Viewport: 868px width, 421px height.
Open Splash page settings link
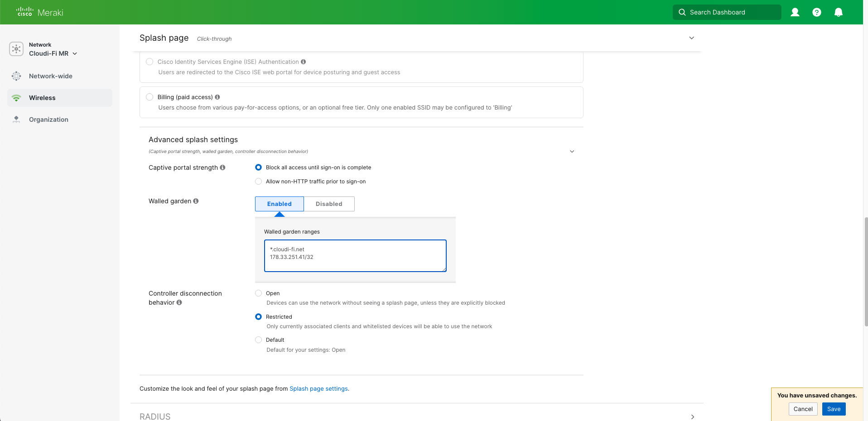[318, 388]
